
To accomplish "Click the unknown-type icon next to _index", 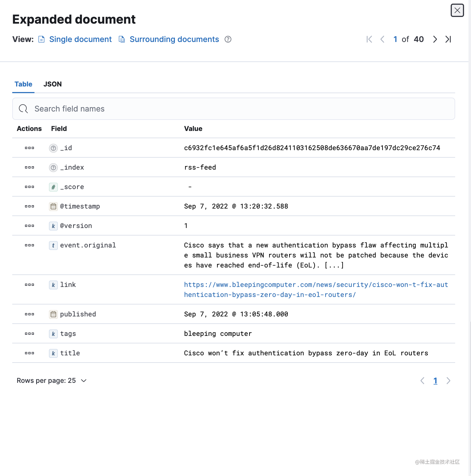I will tap(53, 167).
